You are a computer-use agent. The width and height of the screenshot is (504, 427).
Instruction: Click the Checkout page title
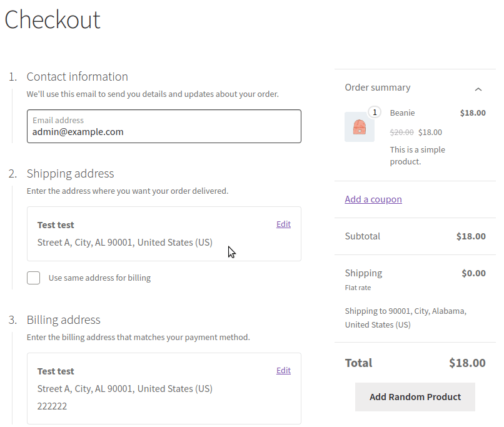click(x=53, y=20)
